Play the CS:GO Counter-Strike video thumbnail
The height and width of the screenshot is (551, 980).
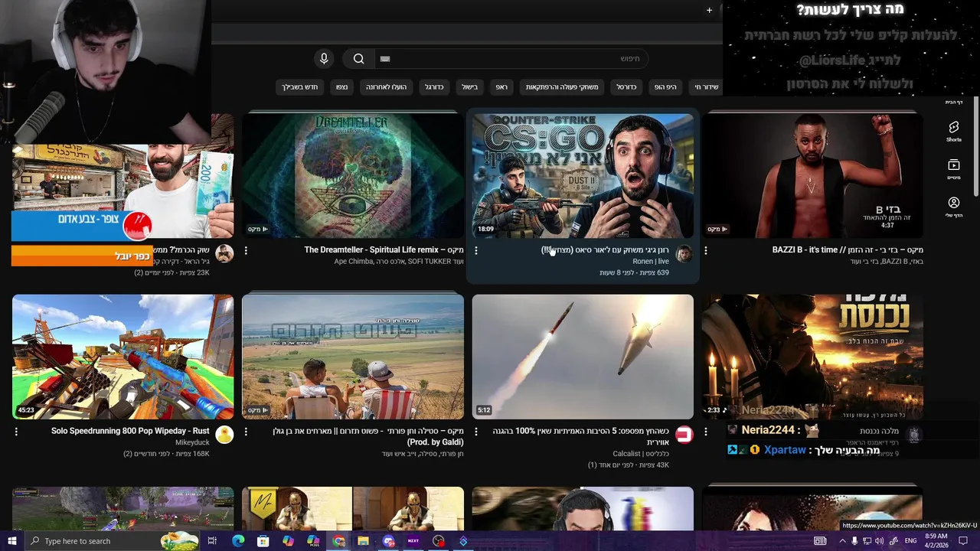583,176
